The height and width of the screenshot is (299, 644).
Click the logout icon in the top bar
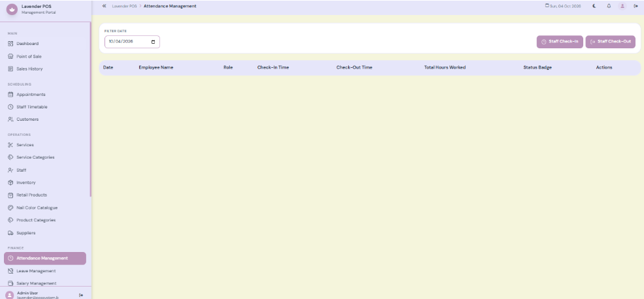[x=636, y=6]
